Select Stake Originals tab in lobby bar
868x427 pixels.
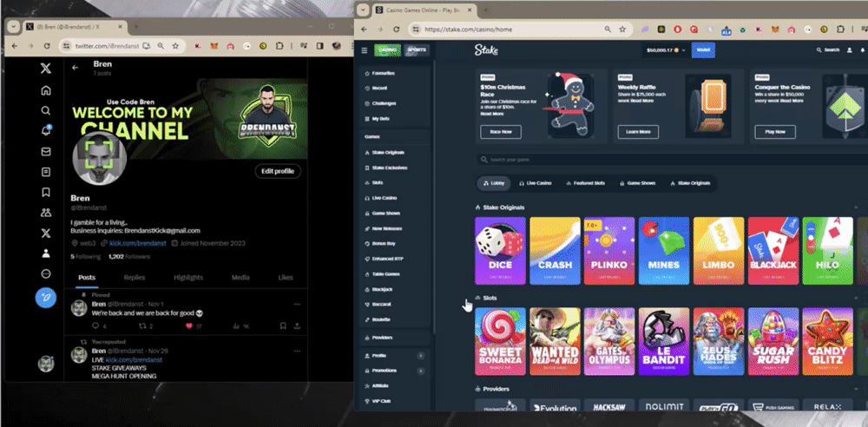tap(690, 183)
